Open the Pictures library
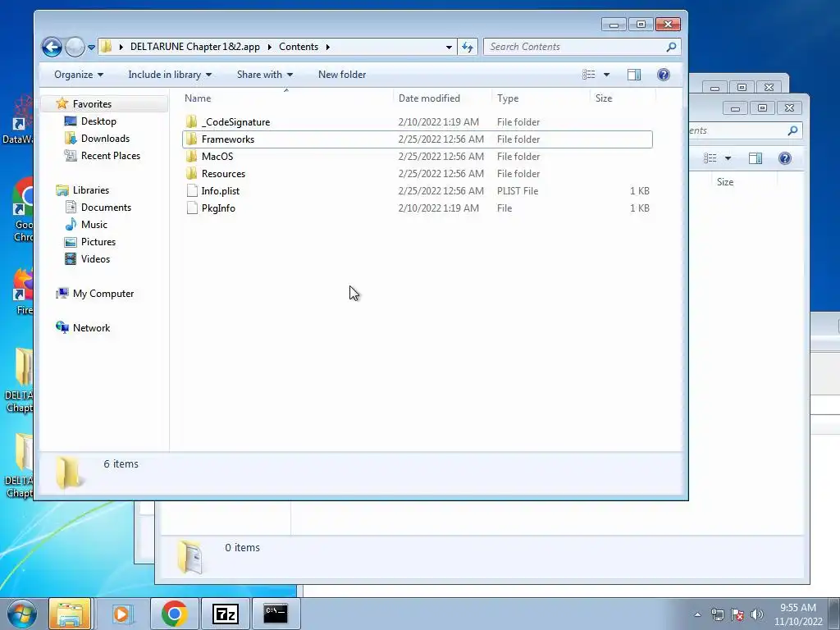Image resolution: width=840 pixels, height=630 pixels. coord(98,242)
